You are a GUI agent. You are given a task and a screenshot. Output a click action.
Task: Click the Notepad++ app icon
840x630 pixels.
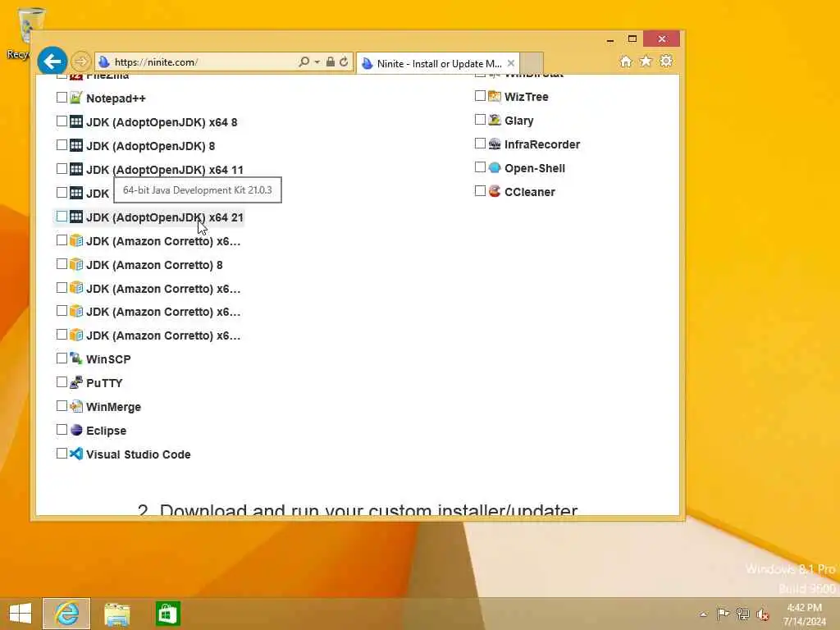click(x=76, y=98)
